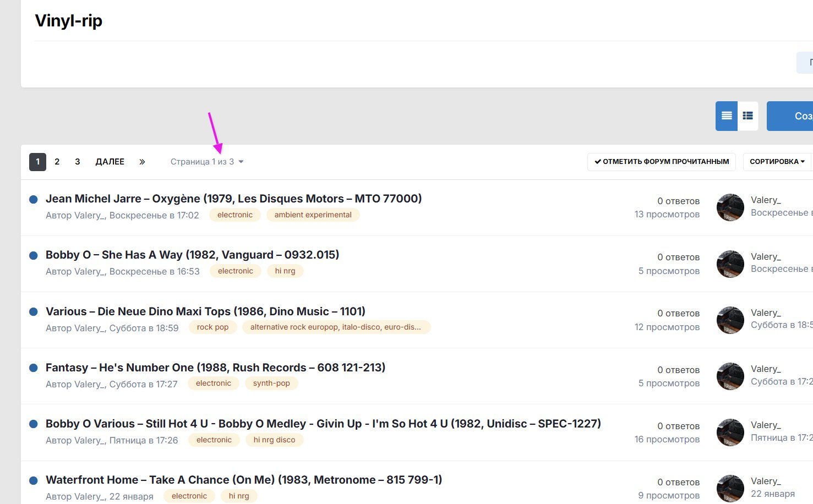Go to page 2 of the topic list

57,162
